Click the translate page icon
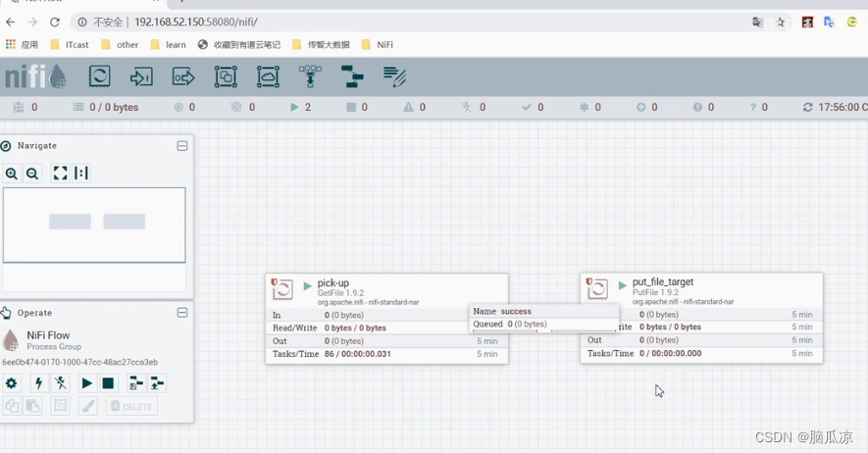Image resolution: width=868 pixels, height=453 pixels. [x=757, y=23]
